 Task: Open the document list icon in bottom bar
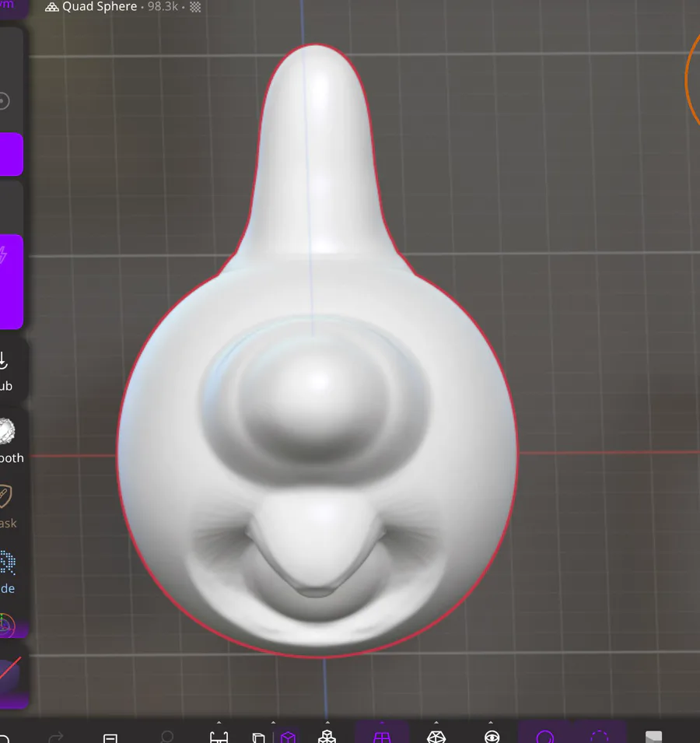(x=110, y=738)
